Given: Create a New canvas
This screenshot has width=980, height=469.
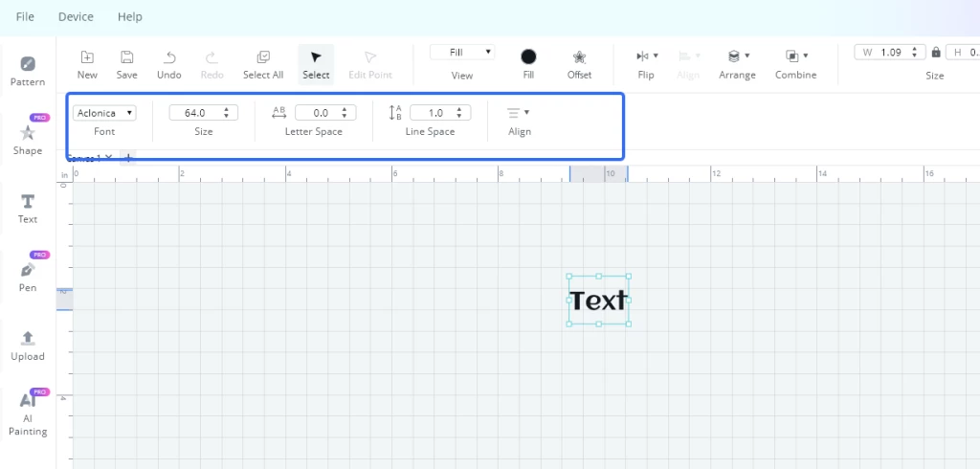Looking at the screenshot, I should tap(87, 65).
